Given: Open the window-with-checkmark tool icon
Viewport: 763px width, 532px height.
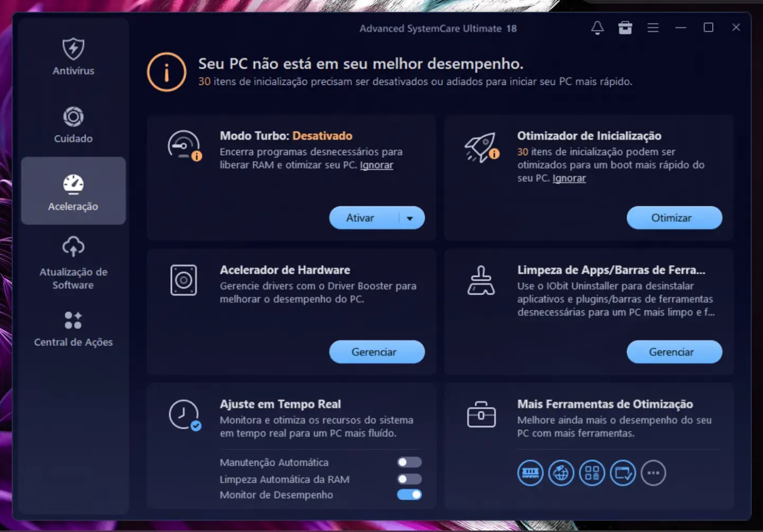Looking at the screenshot, I should pyautogui.click(x=623, y=473).
